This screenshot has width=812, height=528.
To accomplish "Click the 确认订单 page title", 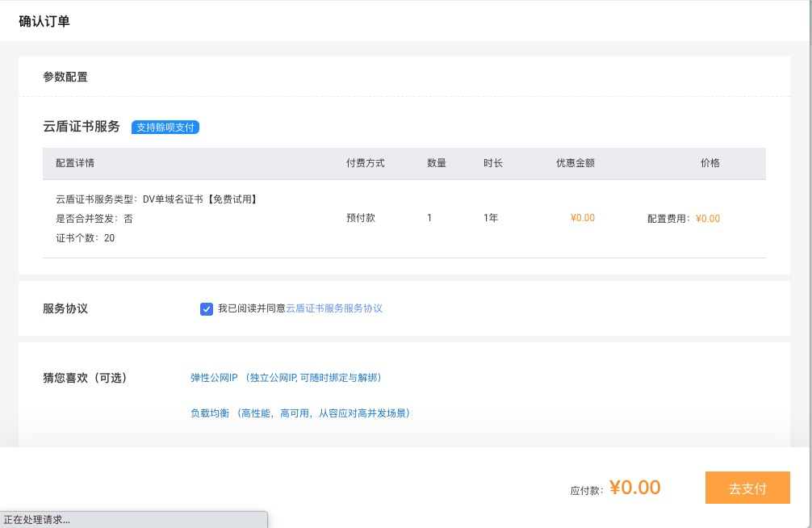I will click(x=44, y=22).
